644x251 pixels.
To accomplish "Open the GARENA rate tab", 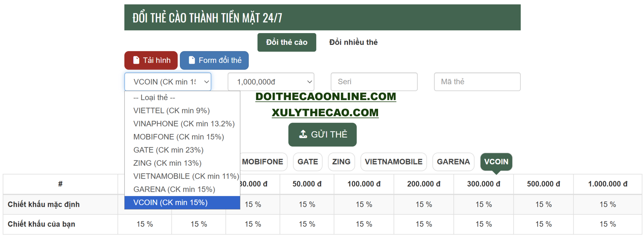I will pos(453,162).
